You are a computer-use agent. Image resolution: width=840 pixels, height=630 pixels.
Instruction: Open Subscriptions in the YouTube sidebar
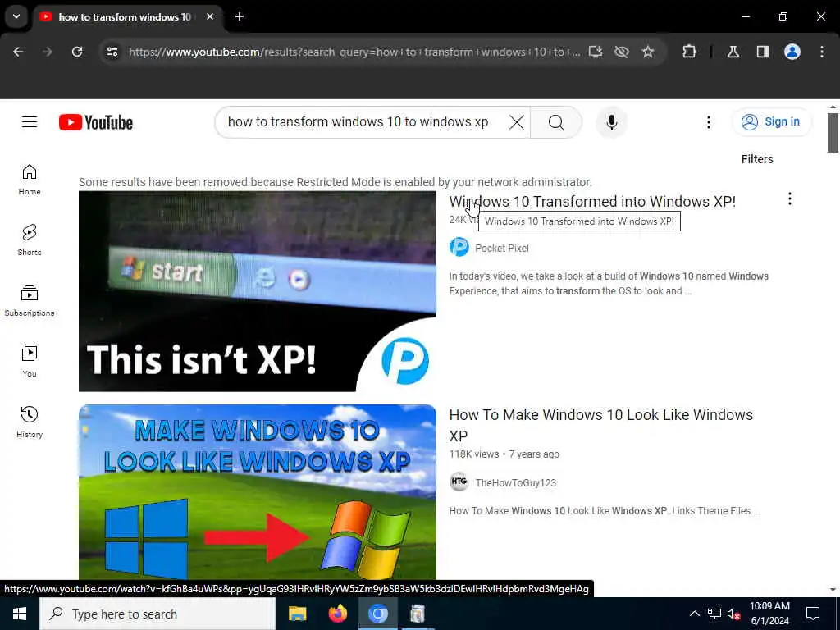pos(30,300)
